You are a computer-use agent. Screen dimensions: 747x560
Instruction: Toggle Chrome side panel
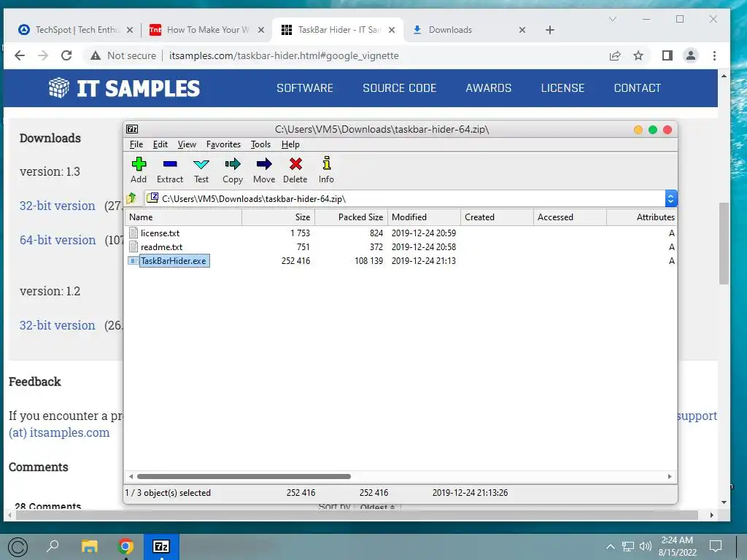[x=667, y=55]
